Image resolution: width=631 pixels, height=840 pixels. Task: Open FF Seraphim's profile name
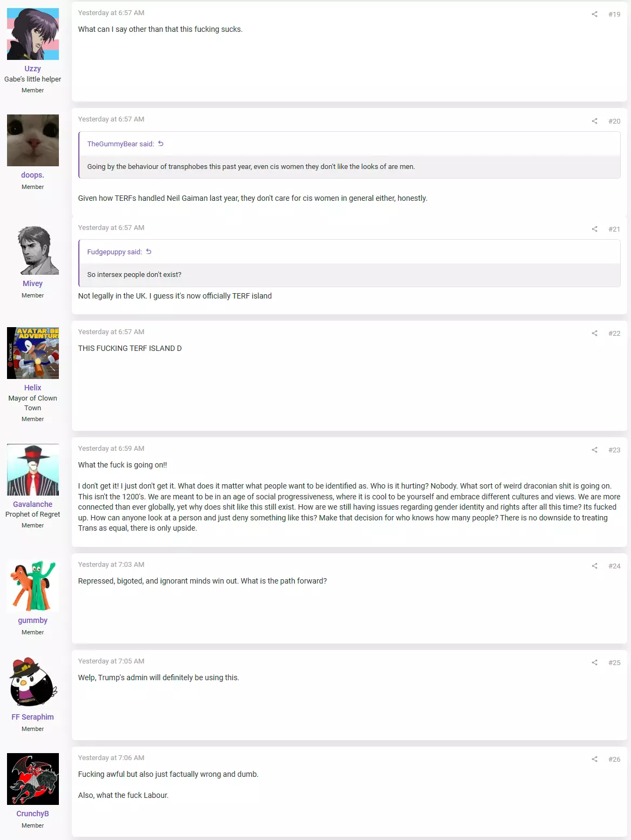[x=32, y=717]
